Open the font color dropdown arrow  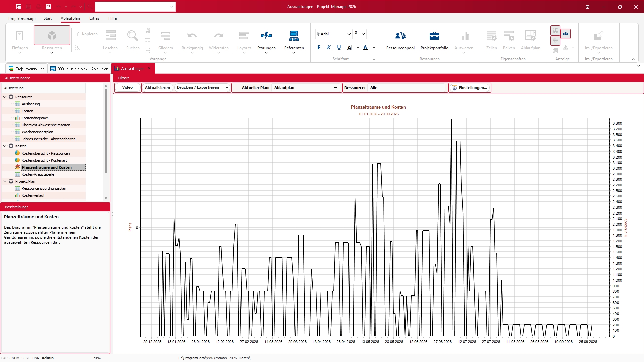pos(374,48)
